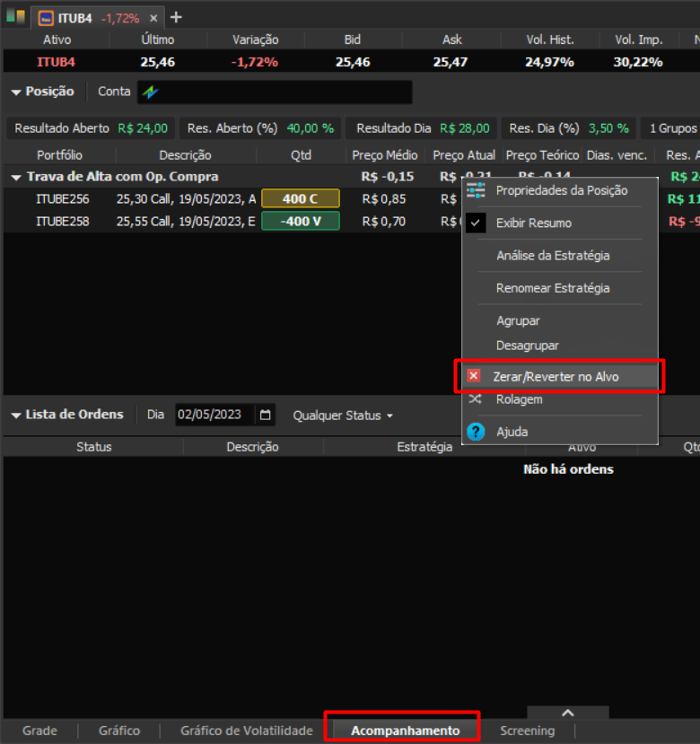Click the Preço Teórico column header
This screenshot has height=744, width=700.
click(542, 155)
